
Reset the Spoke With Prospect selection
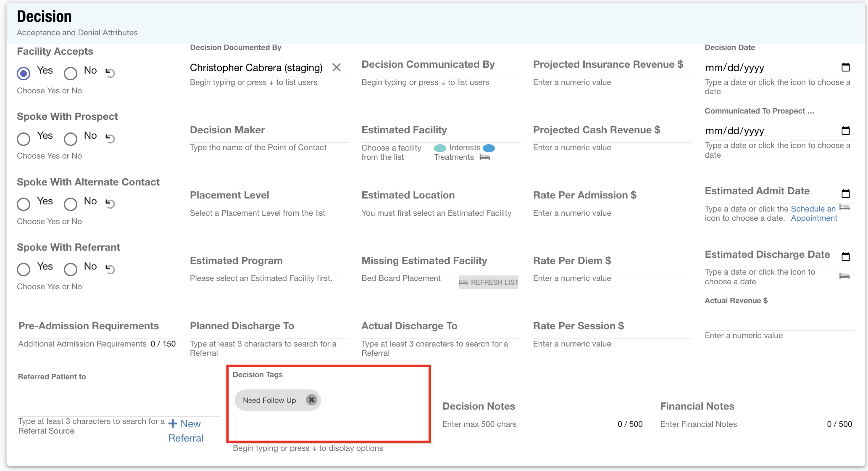(110, 138)
